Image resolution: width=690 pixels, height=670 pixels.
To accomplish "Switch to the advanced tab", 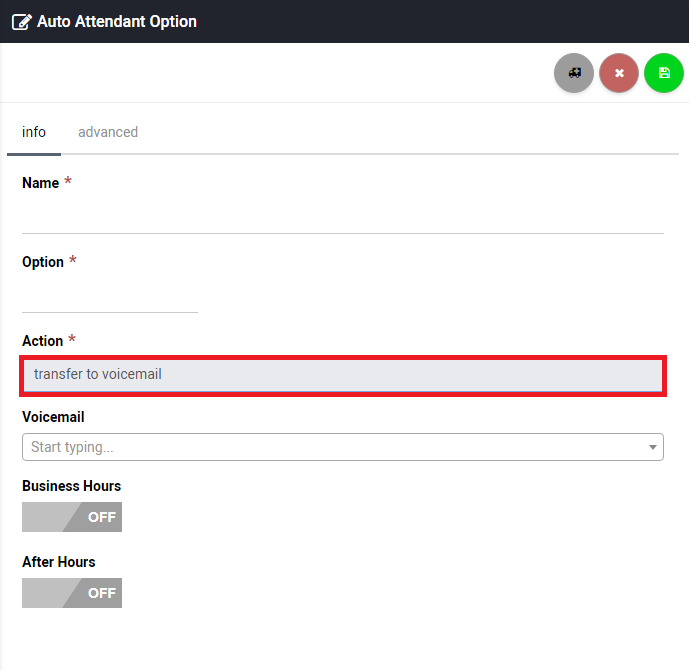I will (108, 132).
